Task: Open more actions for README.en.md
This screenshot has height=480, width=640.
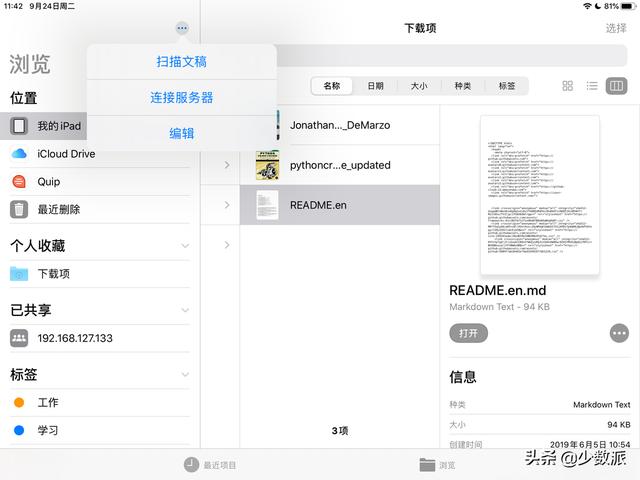Action: click(x=619, y=333)
